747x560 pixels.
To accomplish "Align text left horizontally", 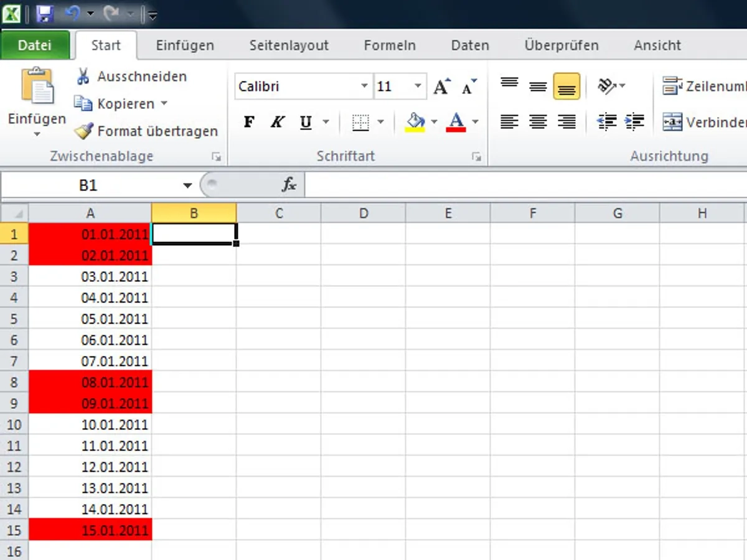I will [x=510, y=122].
